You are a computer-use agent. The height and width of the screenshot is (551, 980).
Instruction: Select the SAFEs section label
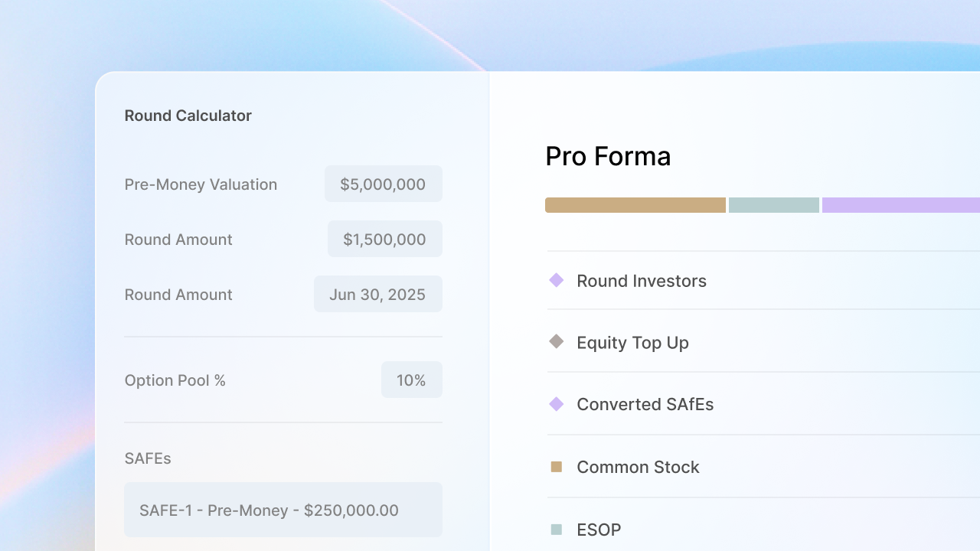click(x=147, y=458)
